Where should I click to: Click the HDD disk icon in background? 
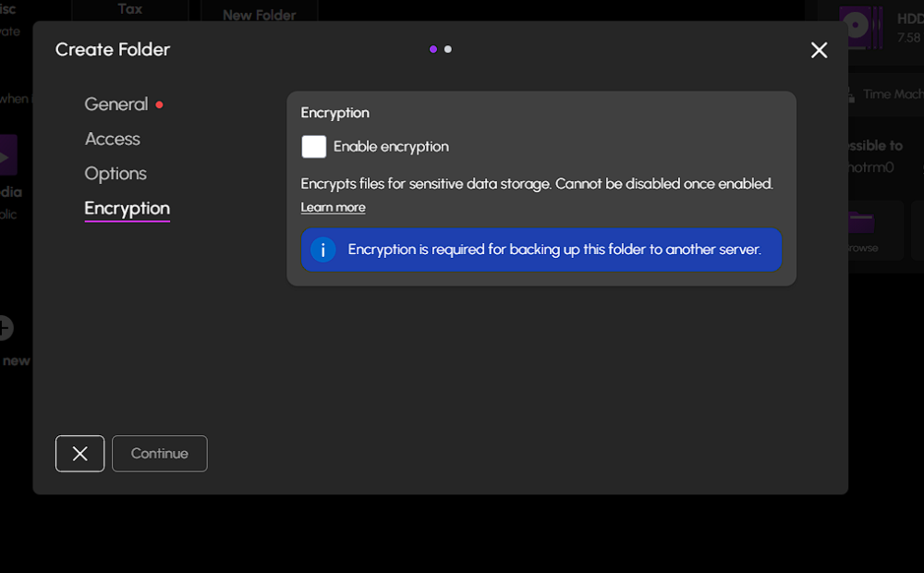click(857, 27)
